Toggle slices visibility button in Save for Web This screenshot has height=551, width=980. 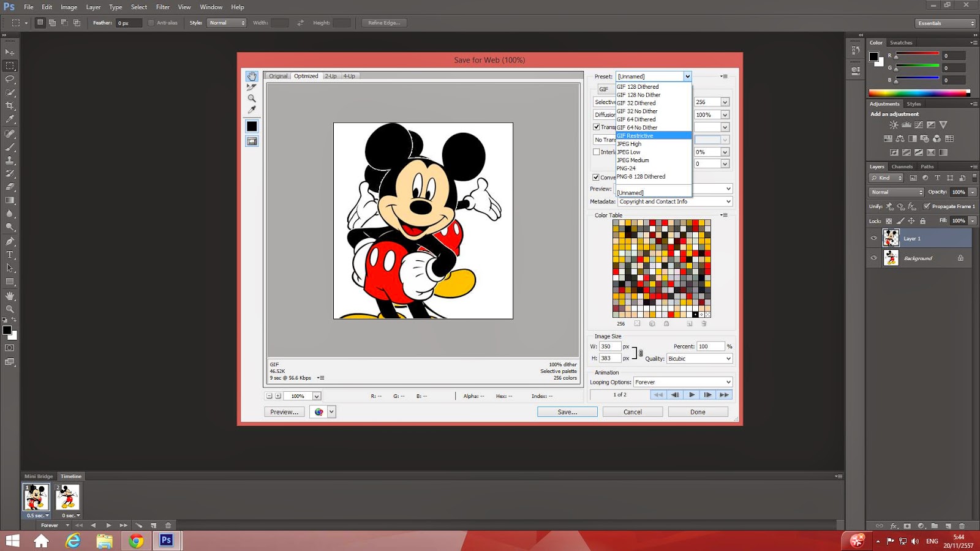(252, 141)
